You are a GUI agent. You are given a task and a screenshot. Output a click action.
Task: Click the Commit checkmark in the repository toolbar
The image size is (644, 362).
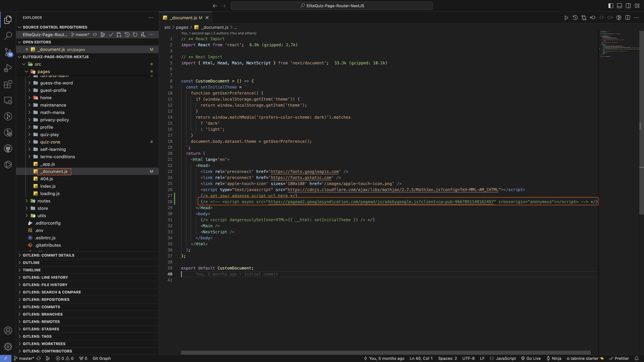pyautogui.click(x=111, y=35)
